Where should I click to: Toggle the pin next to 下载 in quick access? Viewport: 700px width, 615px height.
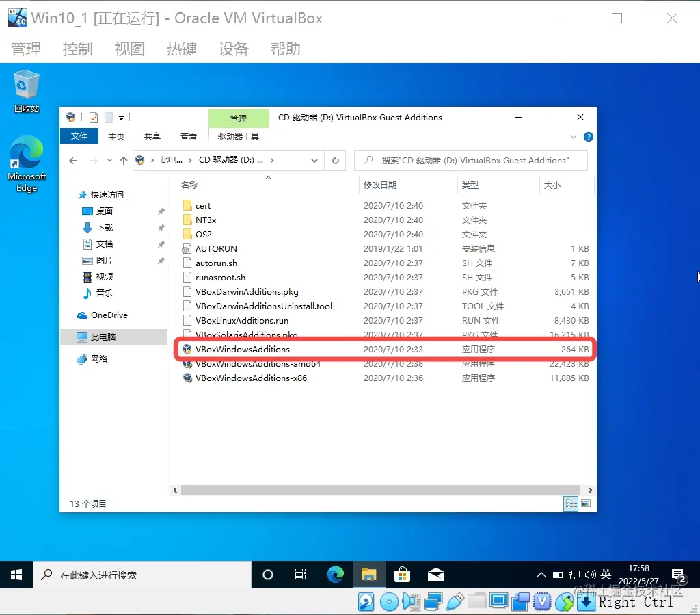161,228
